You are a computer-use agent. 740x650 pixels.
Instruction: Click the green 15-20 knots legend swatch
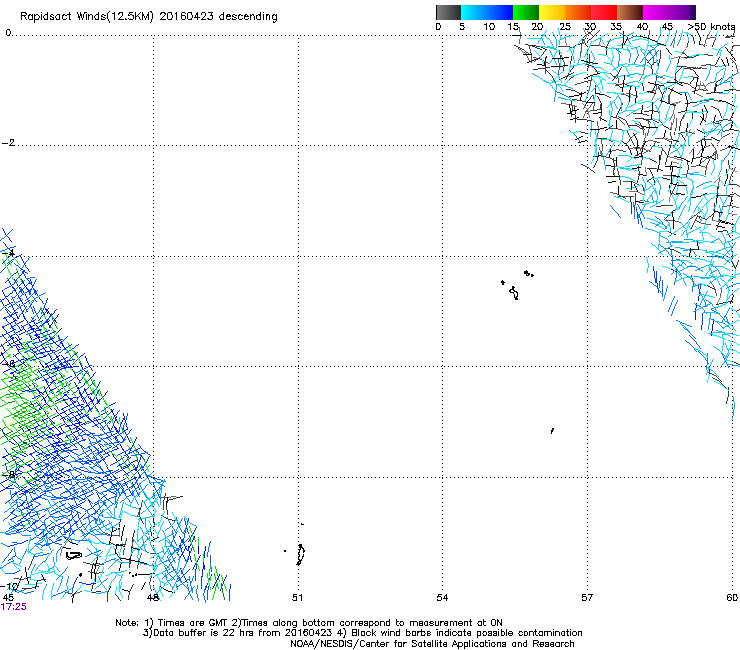526,12
